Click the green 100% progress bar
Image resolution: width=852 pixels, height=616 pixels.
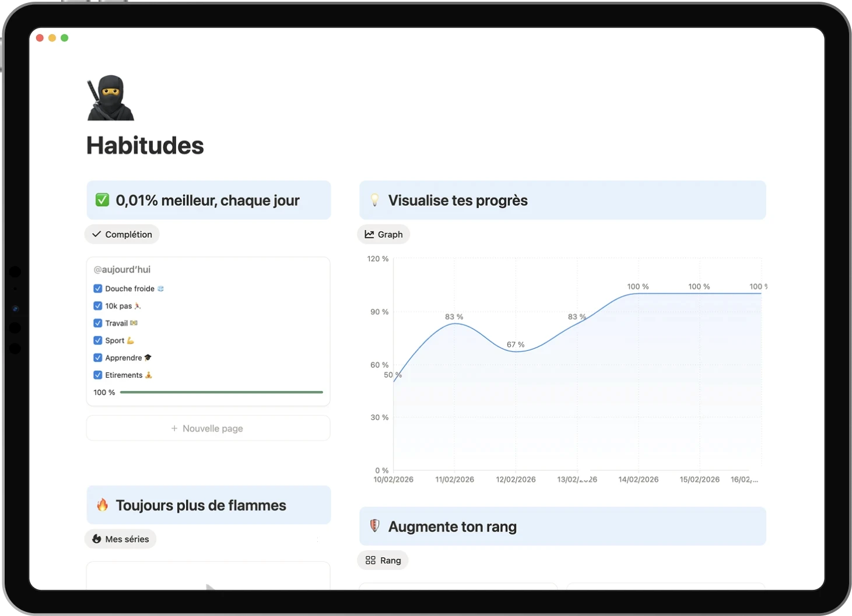click(222, 392)
